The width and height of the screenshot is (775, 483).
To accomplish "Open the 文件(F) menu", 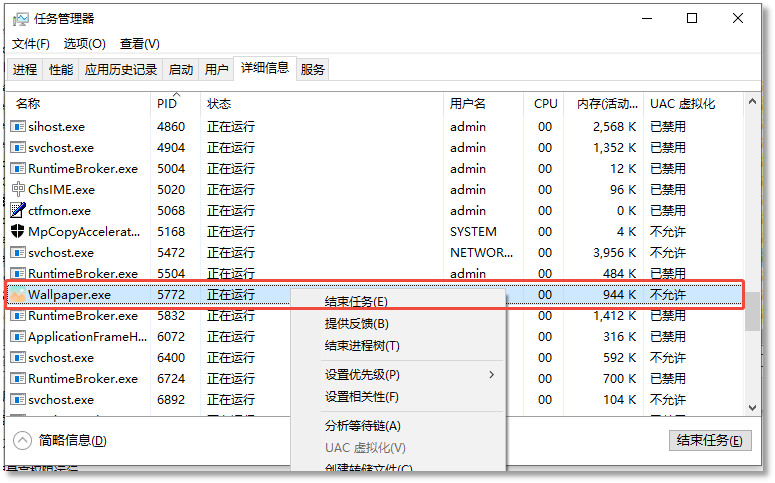I will [x=31, y=44].
